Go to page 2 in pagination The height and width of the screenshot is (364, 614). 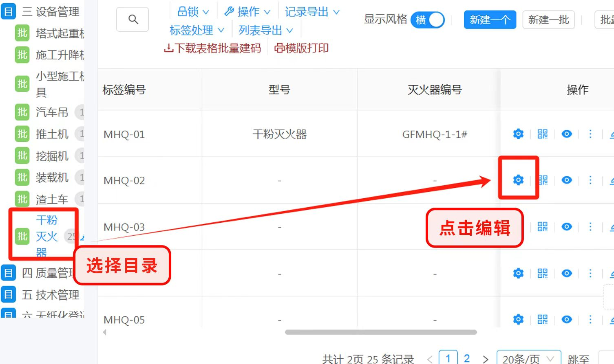[466, 358]
